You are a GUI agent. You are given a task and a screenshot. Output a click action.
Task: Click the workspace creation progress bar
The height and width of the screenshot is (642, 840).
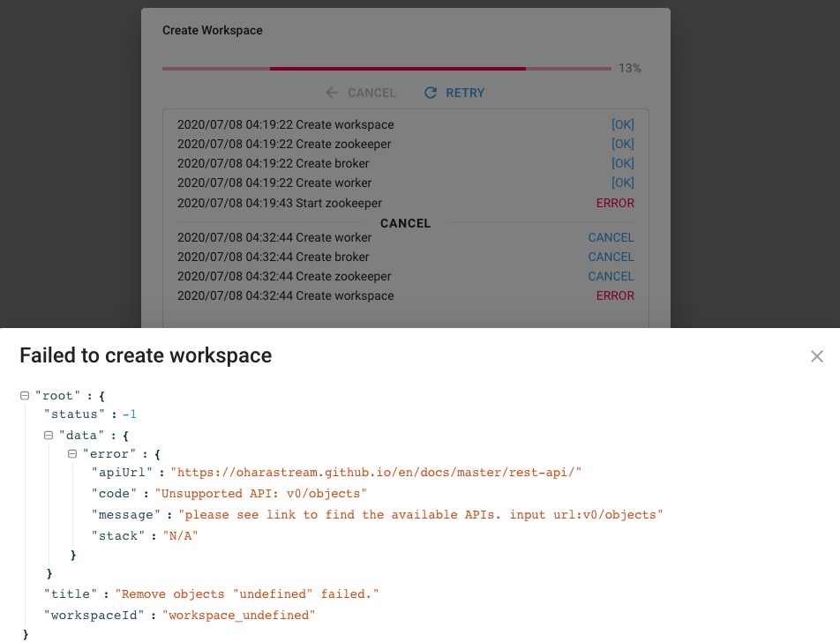(386, 69)
